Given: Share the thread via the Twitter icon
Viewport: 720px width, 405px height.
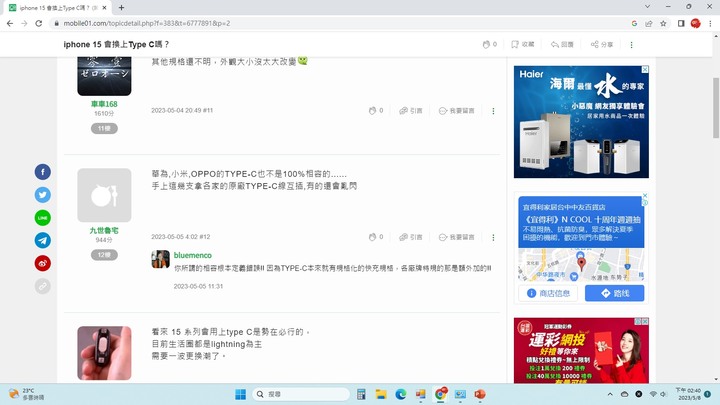Looking at the screenshot, I should (x=43, y=195).
